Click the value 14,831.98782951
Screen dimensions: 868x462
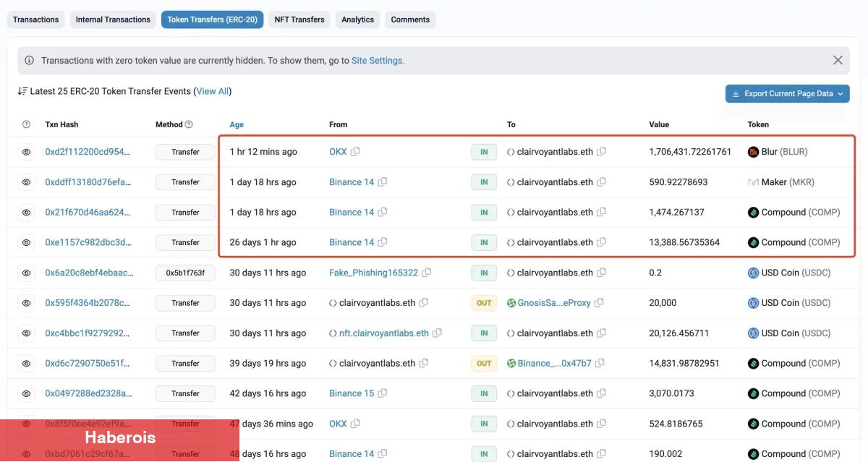point(684,364)
